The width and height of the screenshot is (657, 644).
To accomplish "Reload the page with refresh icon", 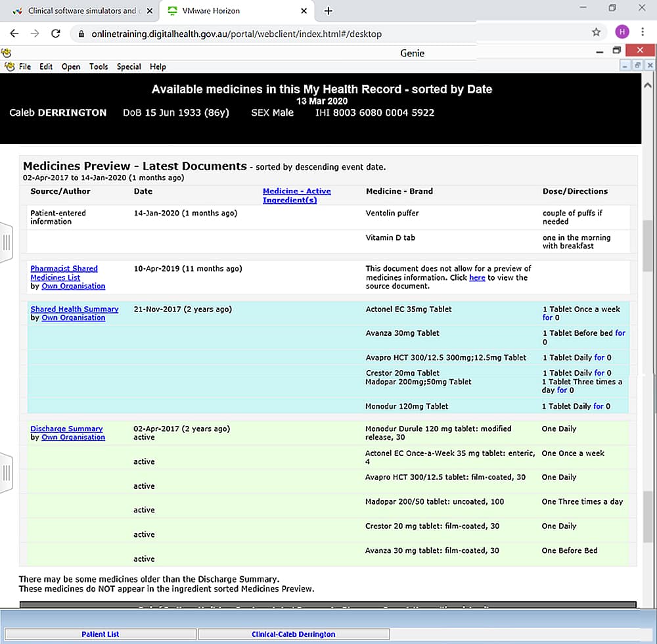I will 56,33.
